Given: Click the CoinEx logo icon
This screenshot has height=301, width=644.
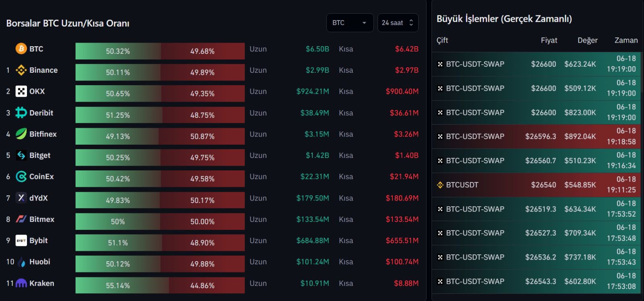Looking at the screenshot, I should tap(21, 176).
